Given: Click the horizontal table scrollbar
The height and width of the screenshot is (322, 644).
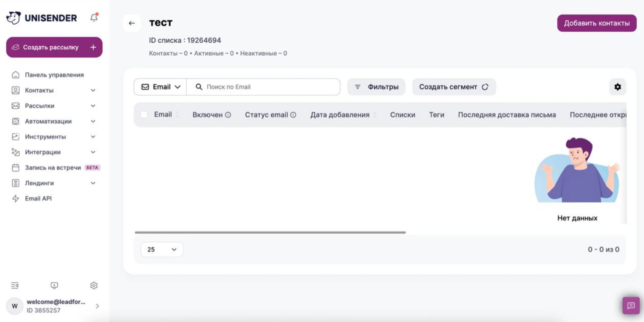Looking at the screenshot, I should pyautogui.click(x=270, y=232).
